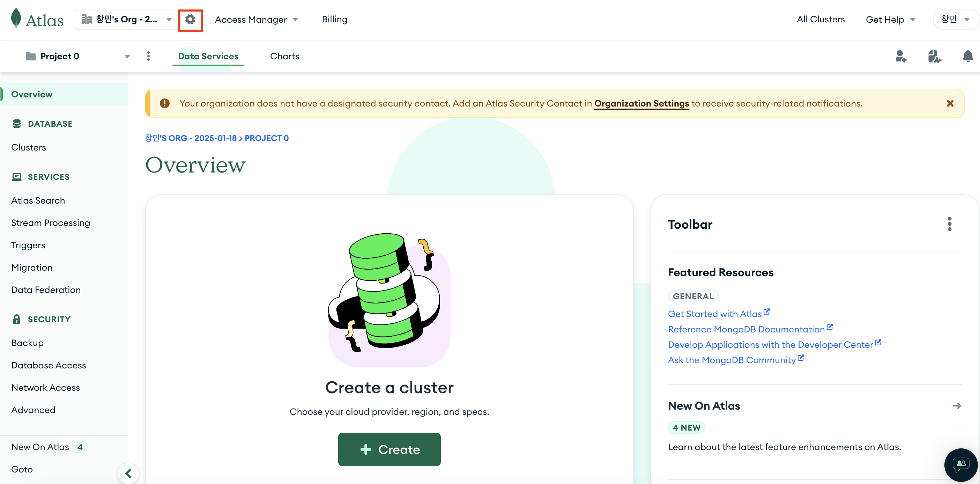Open project options three-dot menu
The image size is (980, 484).
148,56
